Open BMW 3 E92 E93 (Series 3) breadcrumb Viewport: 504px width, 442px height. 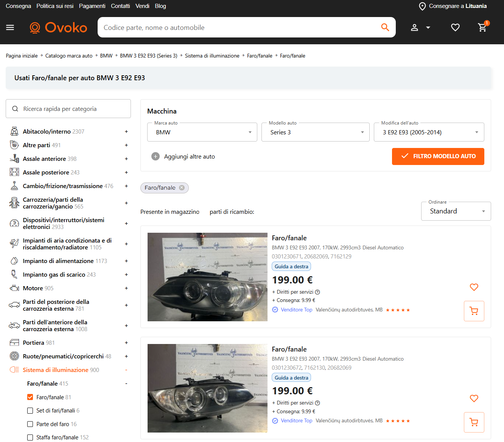149,56
